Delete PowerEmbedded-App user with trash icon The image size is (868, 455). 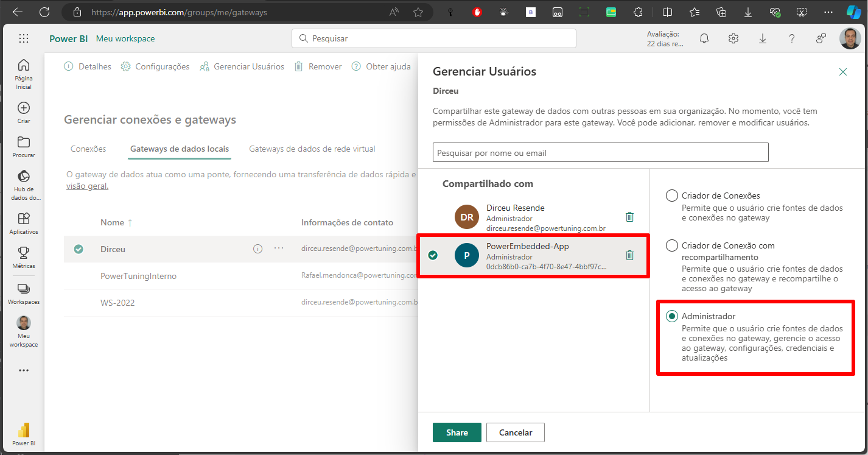click(630, 255)
